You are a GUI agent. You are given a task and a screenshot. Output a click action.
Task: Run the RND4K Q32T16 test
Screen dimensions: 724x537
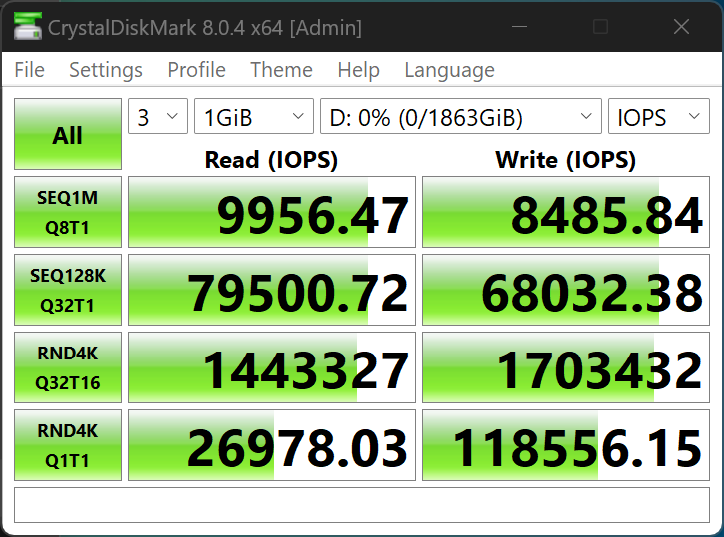pyautogui.click(x=68, y=368)
